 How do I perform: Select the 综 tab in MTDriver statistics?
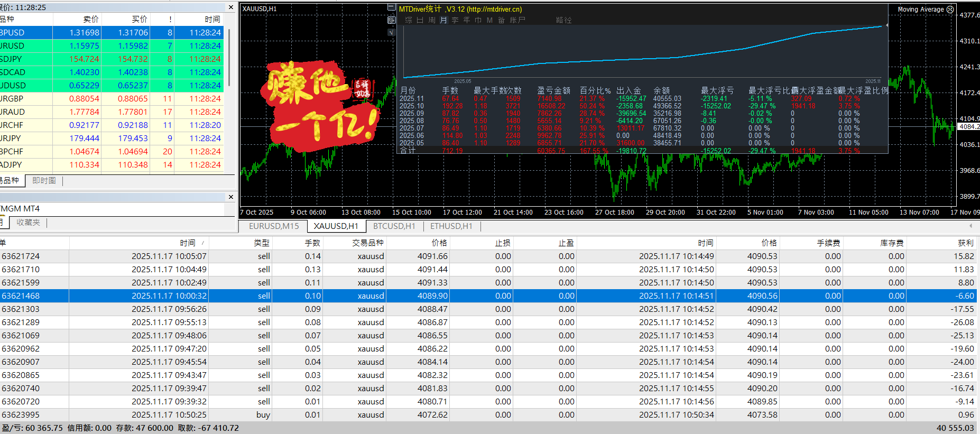click(x=409, y=20)
